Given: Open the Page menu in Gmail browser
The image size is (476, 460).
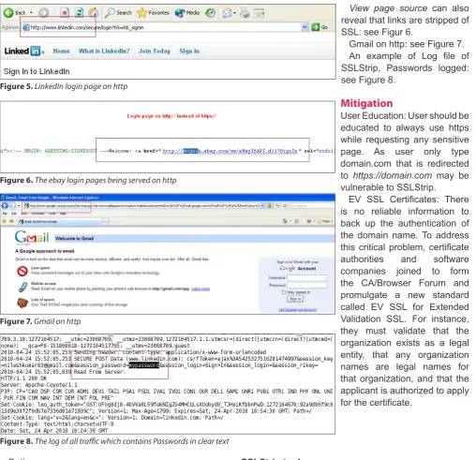Looking at the screenshot, I should point(325,221).
